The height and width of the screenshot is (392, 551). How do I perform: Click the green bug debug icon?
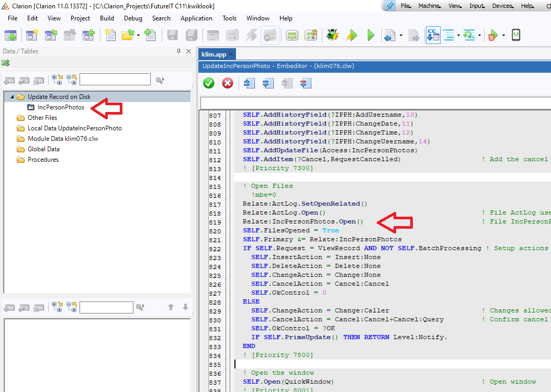(332, 35)
